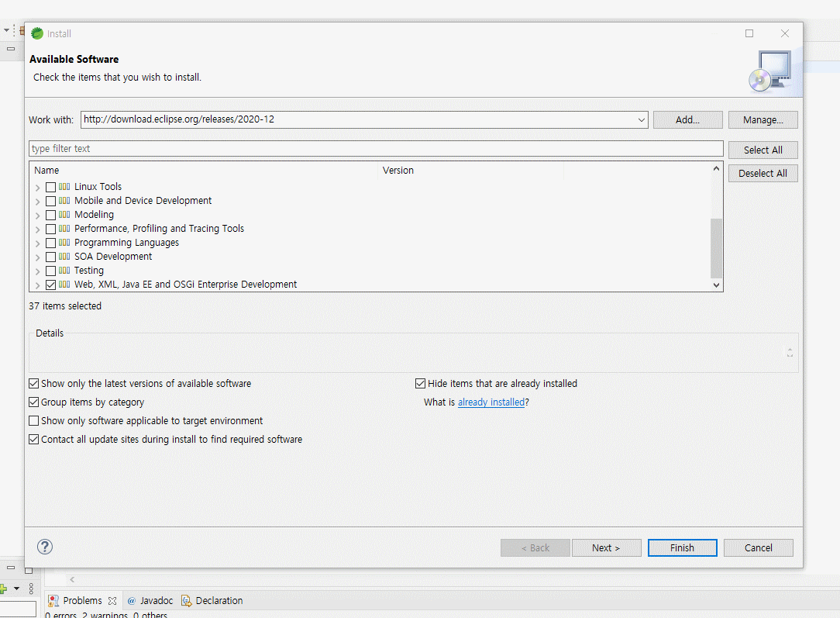Expand Performance, Profiling and Tracing Tools node

point(37,230)
